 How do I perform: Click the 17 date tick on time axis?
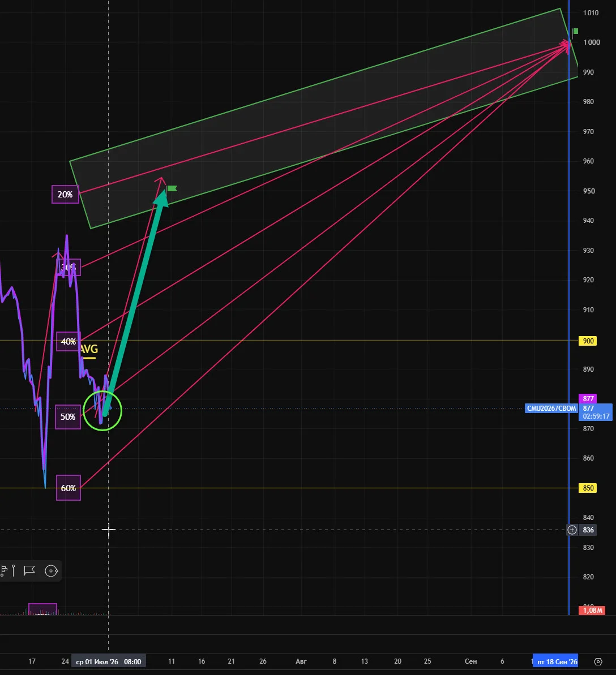point(32,661)
